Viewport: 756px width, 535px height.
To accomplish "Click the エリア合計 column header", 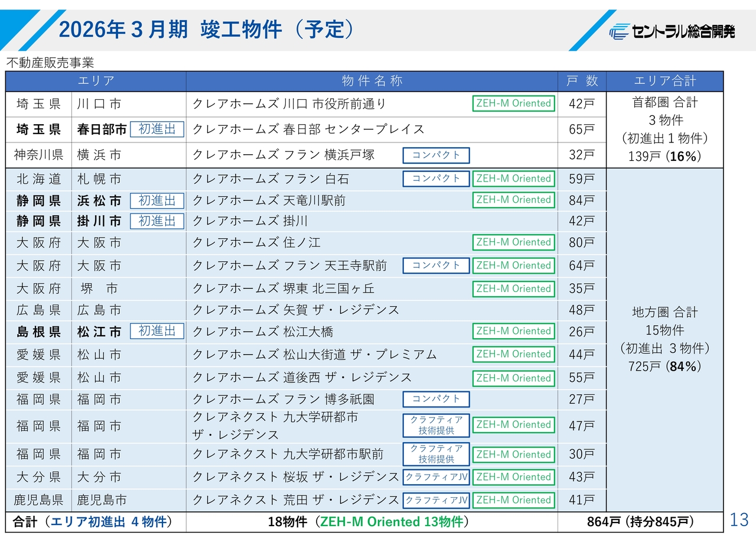I will [x=664, y=81].
